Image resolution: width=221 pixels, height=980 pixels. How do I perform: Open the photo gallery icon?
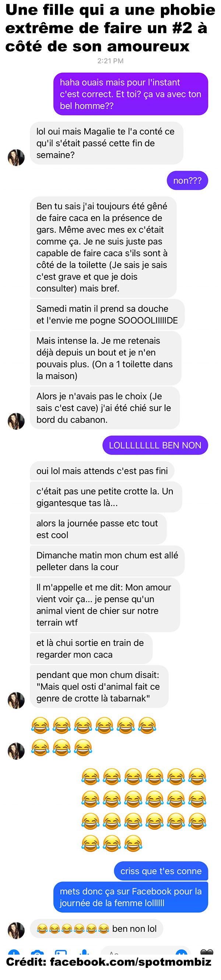(61, 953)
